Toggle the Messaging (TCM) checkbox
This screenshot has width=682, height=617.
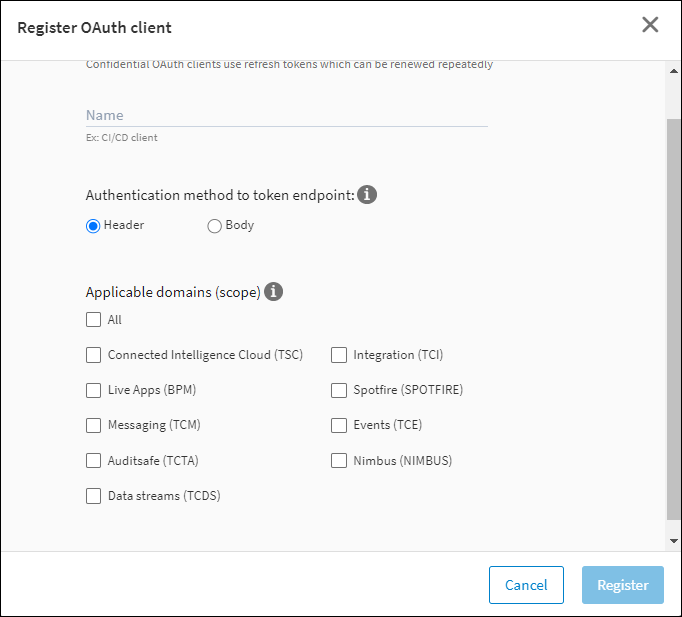(94, 425)
